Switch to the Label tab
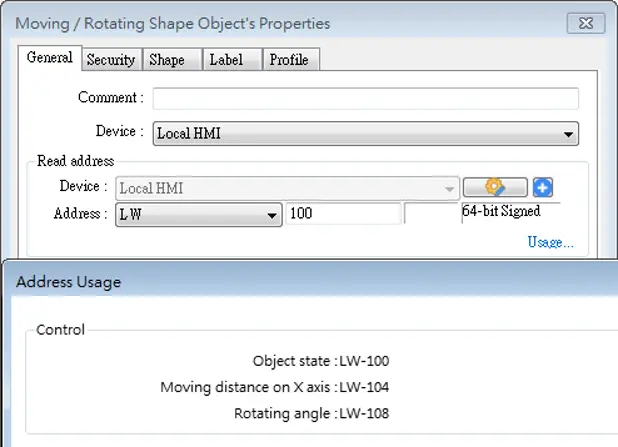Viewport: 618px width, 447px height. (232, 60)
